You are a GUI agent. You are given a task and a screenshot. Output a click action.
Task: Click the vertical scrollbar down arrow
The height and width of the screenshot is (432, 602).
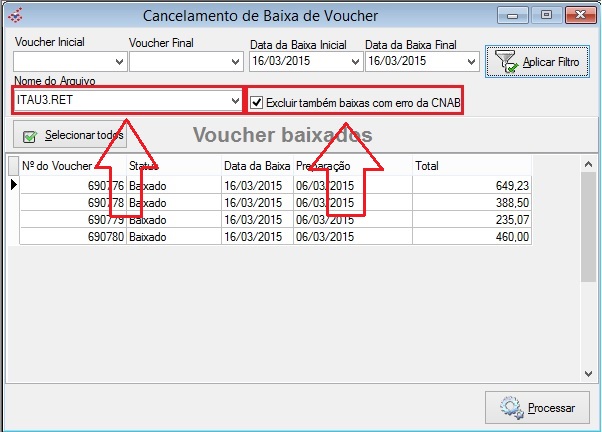pos(589,372)
